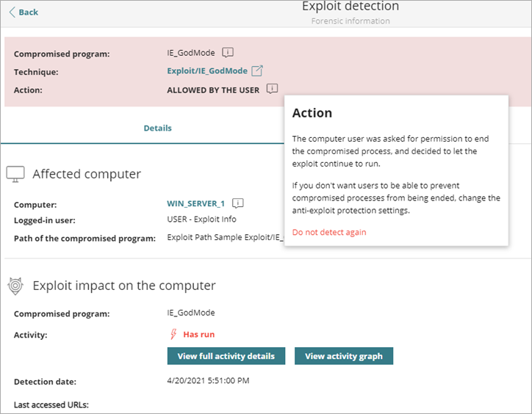Open external link icon next to Exploit/IE_GodMode
Image resolution: width=532 pixels, height=414 pixels.
point(257,71)
